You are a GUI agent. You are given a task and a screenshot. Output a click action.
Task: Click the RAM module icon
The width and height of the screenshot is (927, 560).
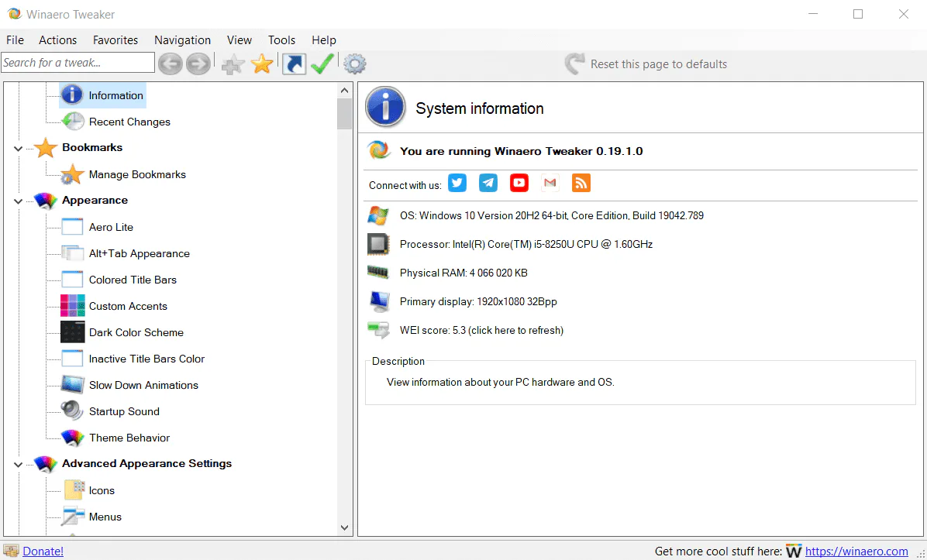(x=378, y=273)
